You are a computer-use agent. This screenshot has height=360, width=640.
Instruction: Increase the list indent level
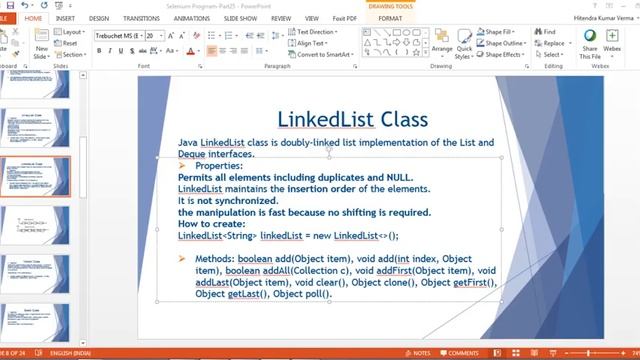point(260,36)
